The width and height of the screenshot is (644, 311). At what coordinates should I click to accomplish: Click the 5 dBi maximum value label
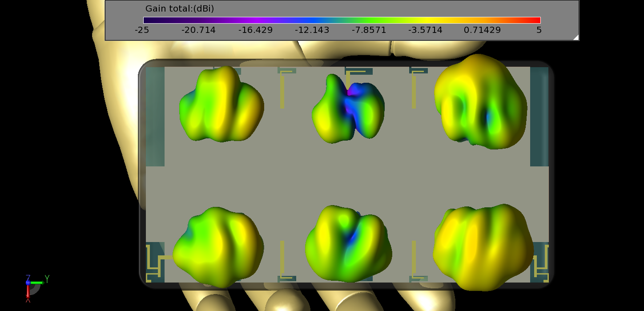(538, 30)
